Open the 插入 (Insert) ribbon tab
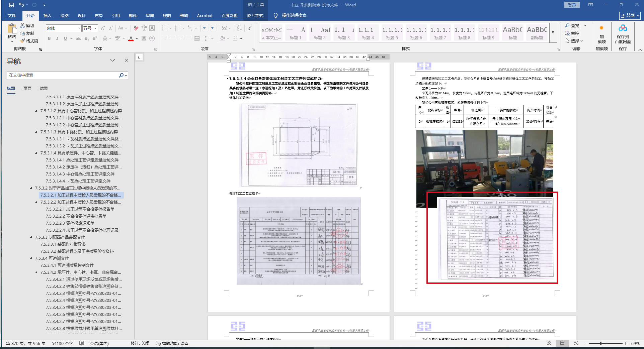Viewport: 644px width, 349px height. 47,16
